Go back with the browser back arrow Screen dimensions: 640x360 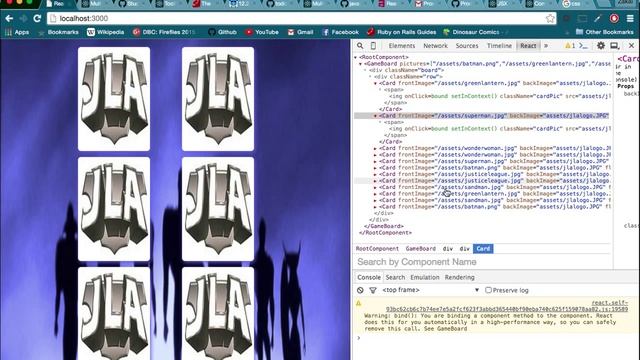[x=9, y=18]
